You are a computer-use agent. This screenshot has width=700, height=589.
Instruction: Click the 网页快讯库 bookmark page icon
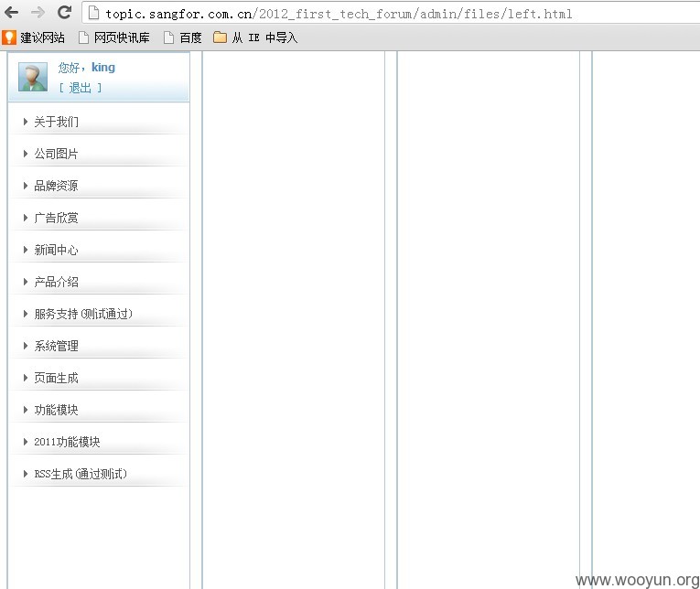(83, 37)
